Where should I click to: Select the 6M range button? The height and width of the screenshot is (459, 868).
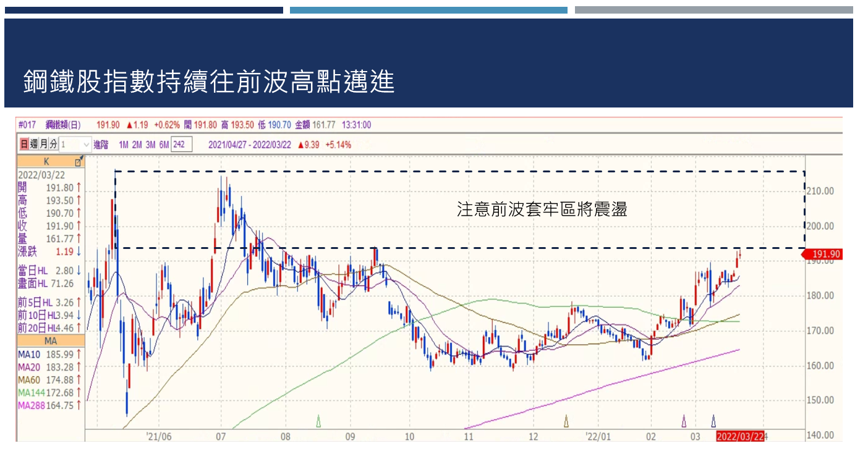click(x=163, y=143)
